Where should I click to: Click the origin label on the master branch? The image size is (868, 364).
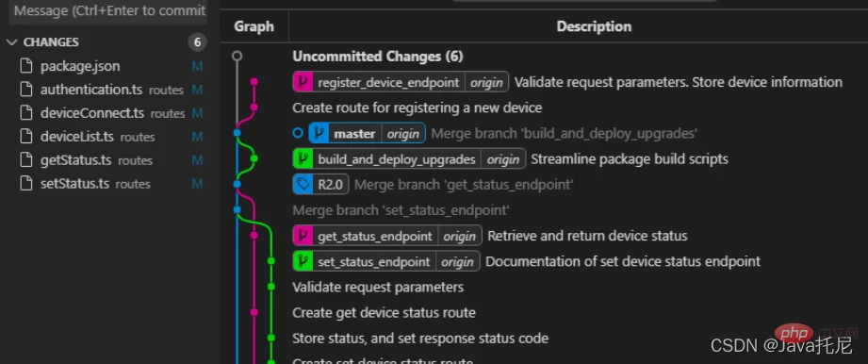(x=403, y=134)
